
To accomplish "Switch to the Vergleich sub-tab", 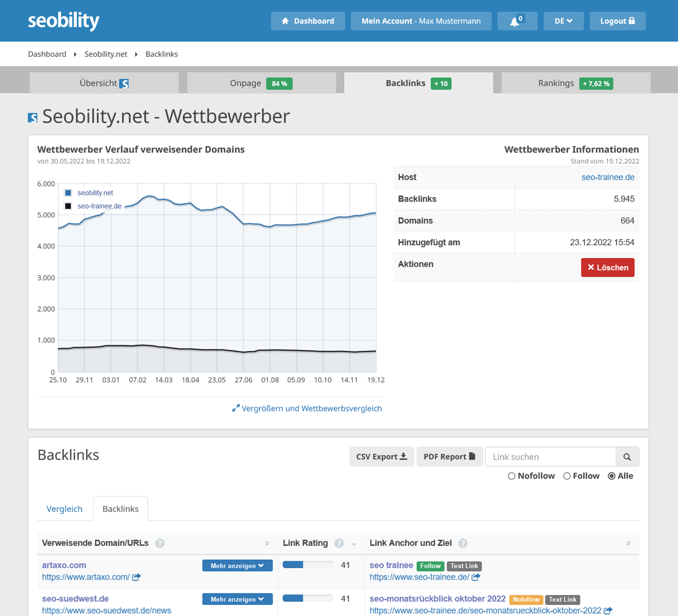I will point(65,509).
